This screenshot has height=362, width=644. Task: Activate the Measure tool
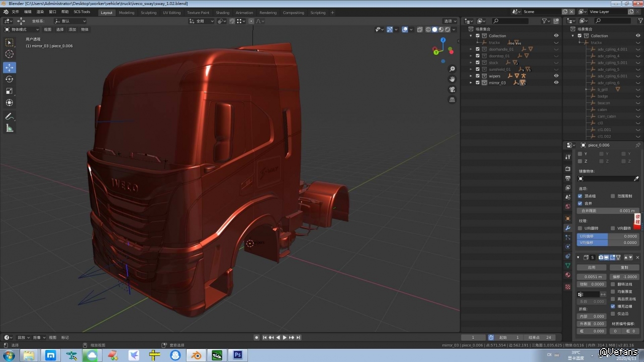[10, 128]
